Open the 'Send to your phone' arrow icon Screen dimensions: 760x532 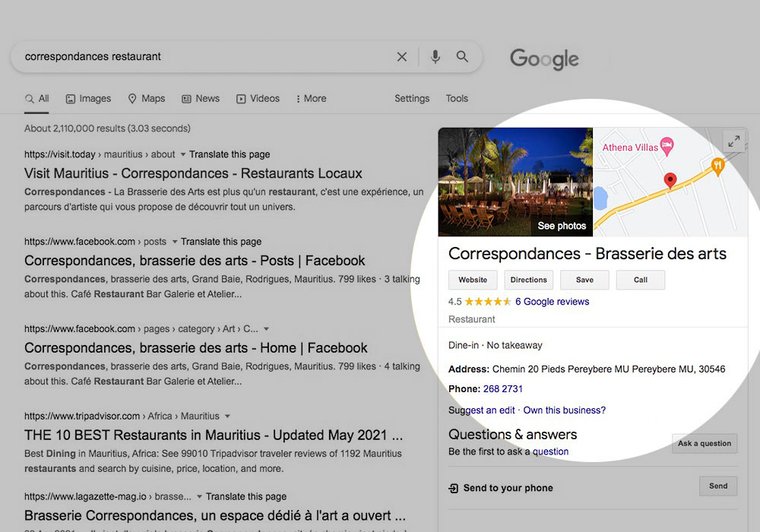tap(453, 489)
